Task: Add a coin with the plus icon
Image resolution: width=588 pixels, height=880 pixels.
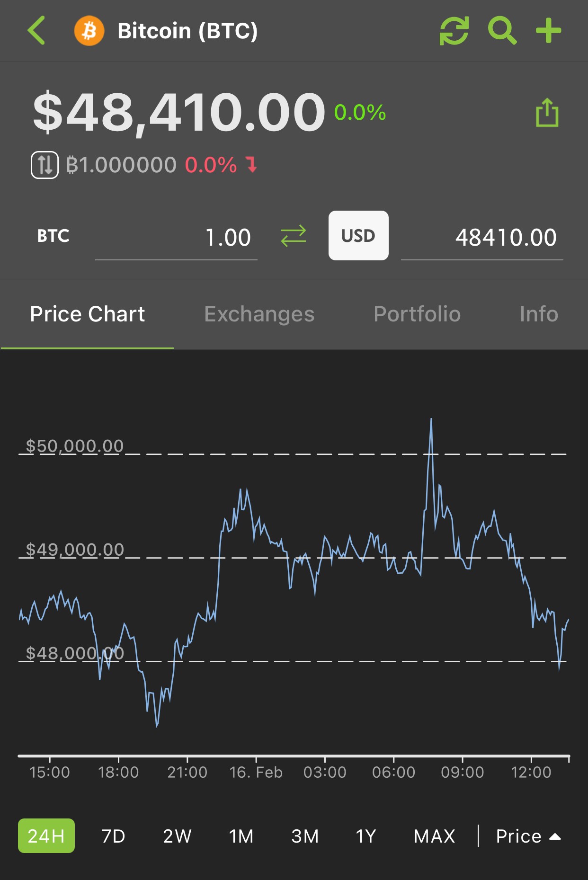Action: (548, 31)
